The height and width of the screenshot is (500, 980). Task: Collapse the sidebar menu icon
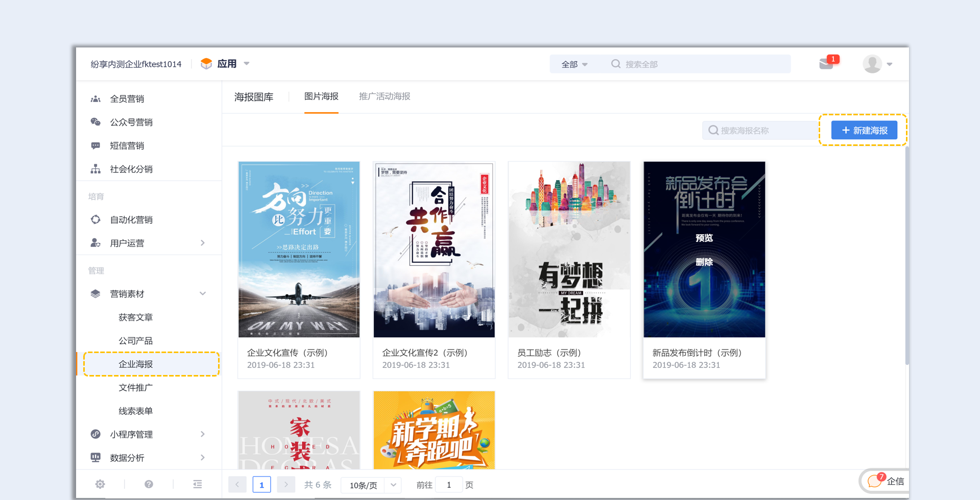[x=198, y=484]
